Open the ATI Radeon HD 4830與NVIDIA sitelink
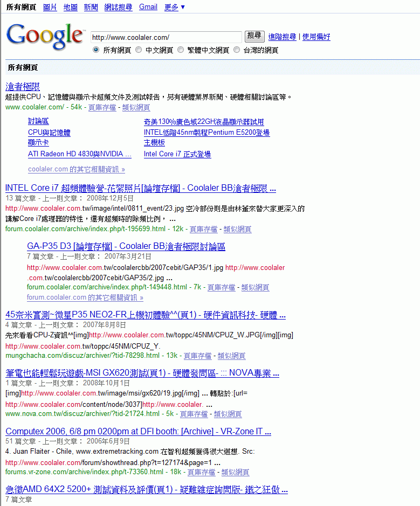This screenshot has height=506, width=420. 80,154
